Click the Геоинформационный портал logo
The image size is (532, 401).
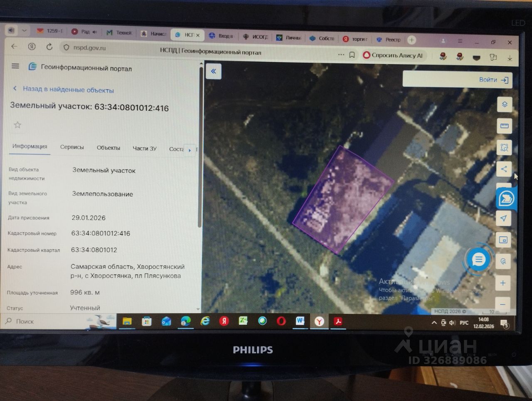(80, 68)
